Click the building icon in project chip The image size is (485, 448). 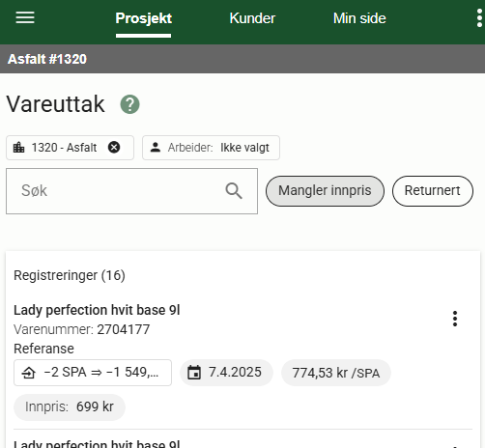(x=18, y=148)
